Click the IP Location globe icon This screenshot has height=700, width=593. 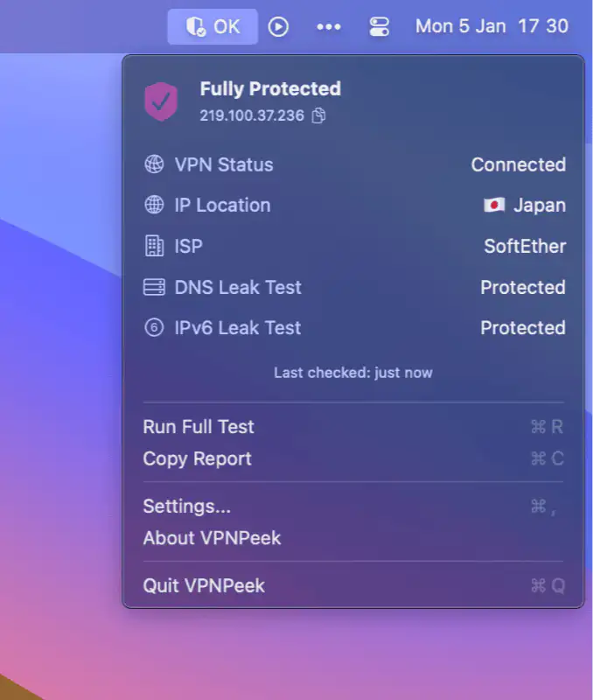point(154,205)
